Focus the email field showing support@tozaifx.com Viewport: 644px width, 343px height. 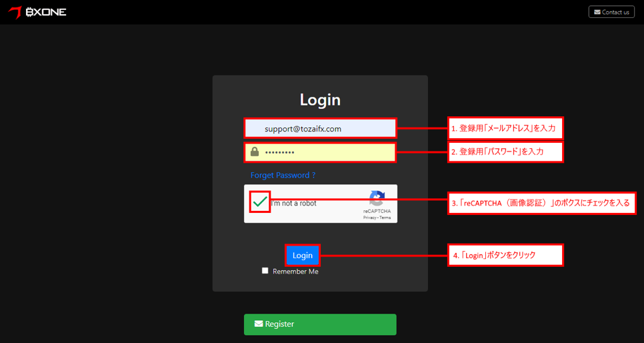(320, 128)
